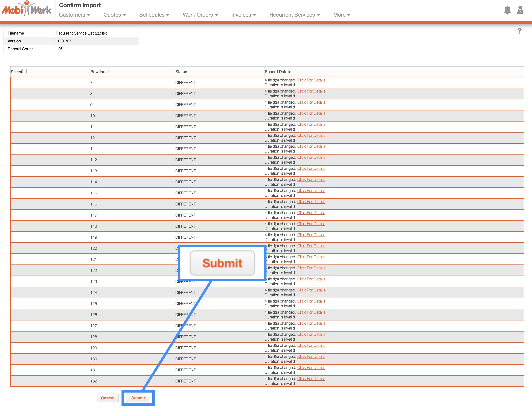This screenshot has height=416, width=532.
Task: Expand the Schedules dropdown
Action: pos(154,15)
